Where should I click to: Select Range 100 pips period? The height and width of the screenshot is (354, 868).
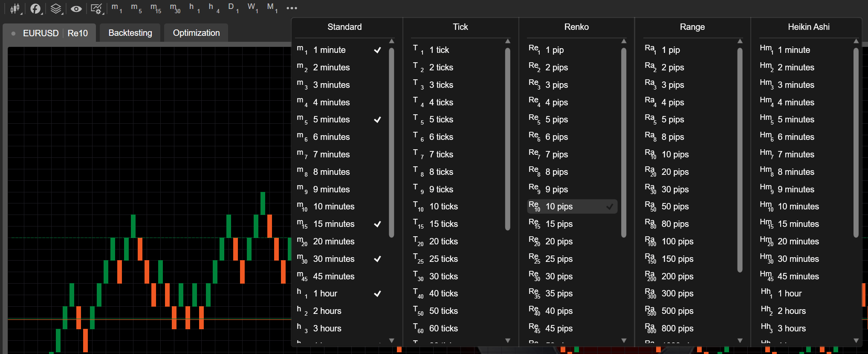(x=687, y=241)
